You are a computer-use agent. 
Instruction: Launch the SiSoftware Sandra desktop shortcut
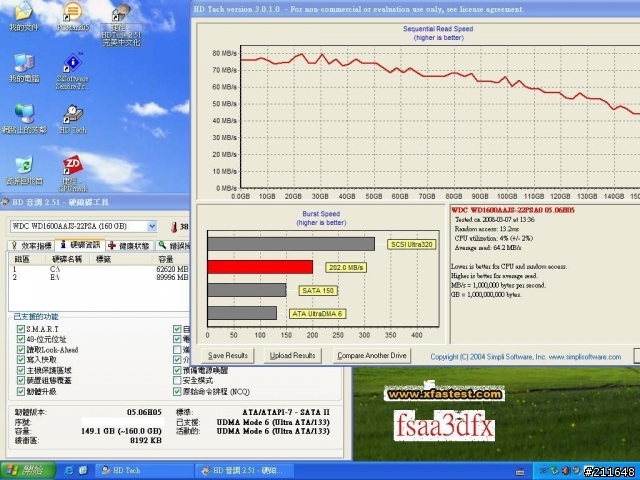click(73, 71)
